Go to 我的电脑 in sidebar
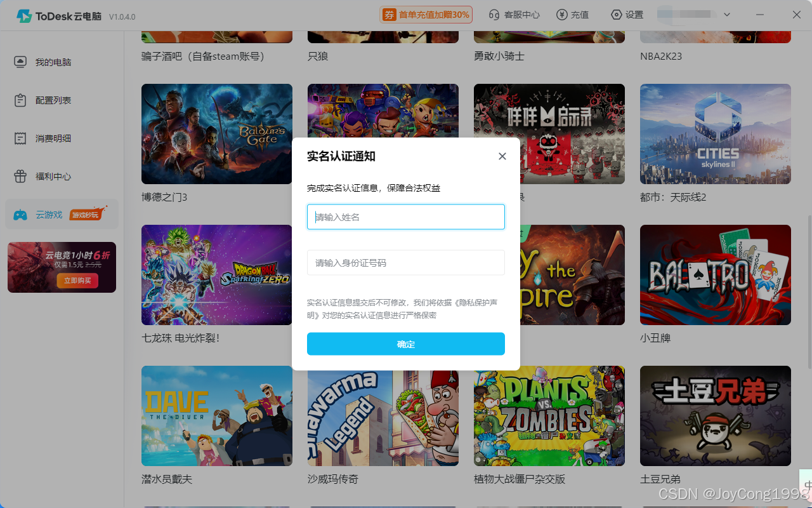Image resolution: width=812 pixels, height=508 pixels. pyautogui.click(x=62, y=62)
